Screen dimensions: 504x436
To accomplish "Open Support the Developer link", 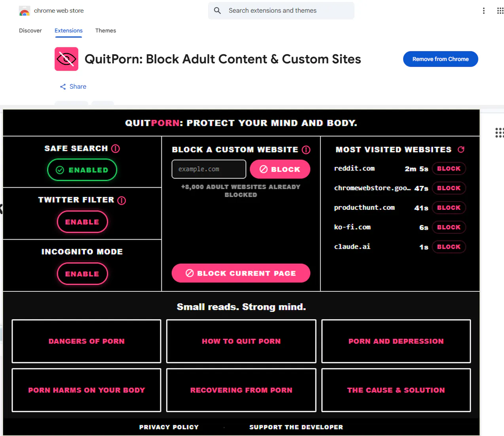I will (296, 427).
